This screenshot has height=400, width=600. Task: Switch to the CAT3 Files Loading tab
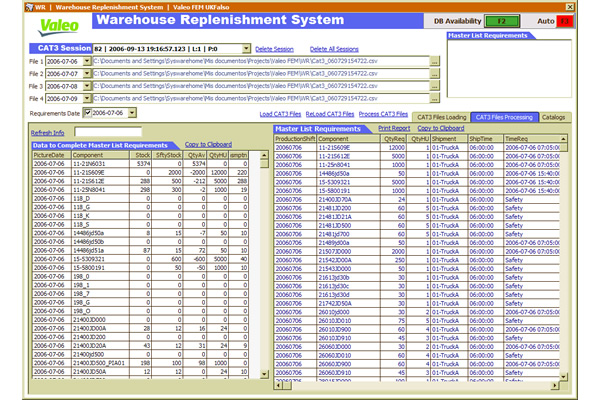pyautogui.click(x=442, y=117)
